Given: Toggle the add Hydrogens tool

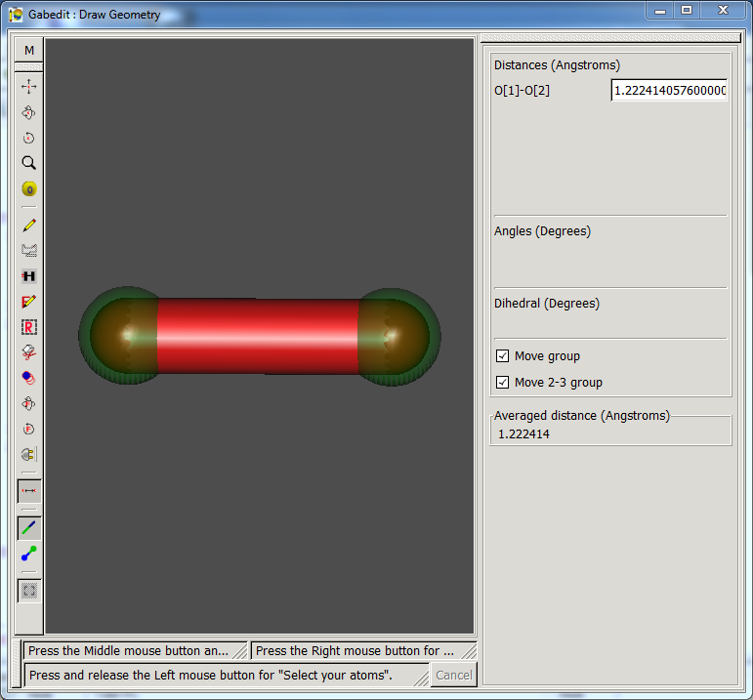Looking at the screenshot, I should tap(29, 276).
